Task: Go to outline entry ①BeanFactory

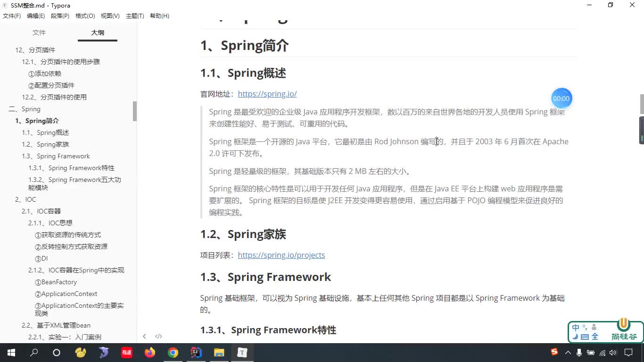Action: pos(56,282)
